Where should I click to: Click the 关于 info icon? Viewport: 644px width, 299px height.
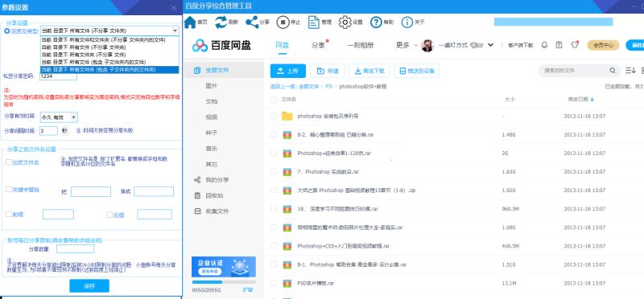(x=407, y=23)
